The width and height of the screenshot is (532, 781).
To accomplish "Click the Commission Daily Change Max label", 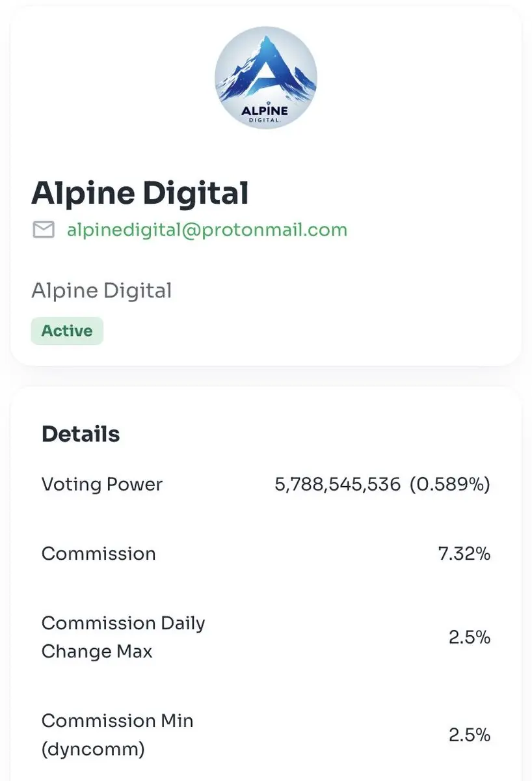I will (x=123, y=637).
